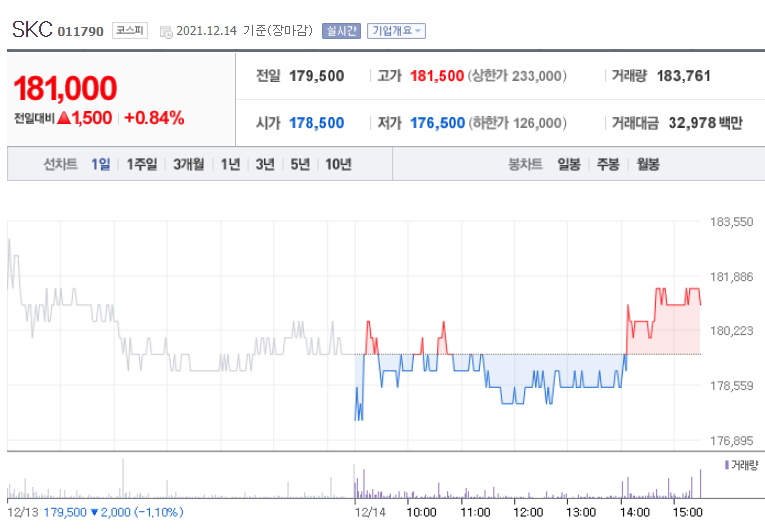The image size is (765, 531).
Task: Click the 거래대금 value 32,978 백만
Action: pyautogui.click(x=705, y=123)
